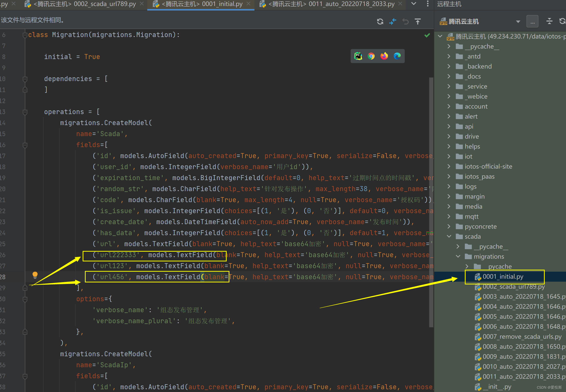The height and width of the screenshot is (392, 566).
Task: Open preview in Chrome browser icon
Action: pyautogui.click(x=371, y=56)
